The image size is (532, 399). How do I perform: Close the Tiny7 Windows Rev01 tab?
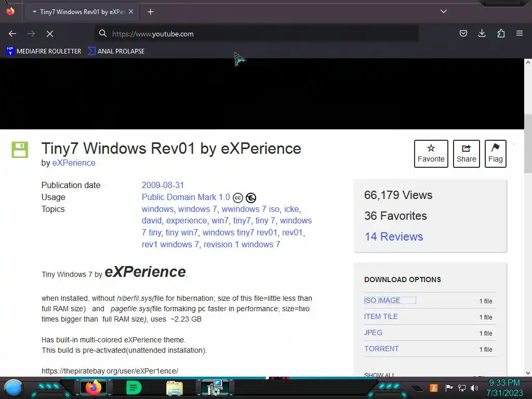point(131,11)
